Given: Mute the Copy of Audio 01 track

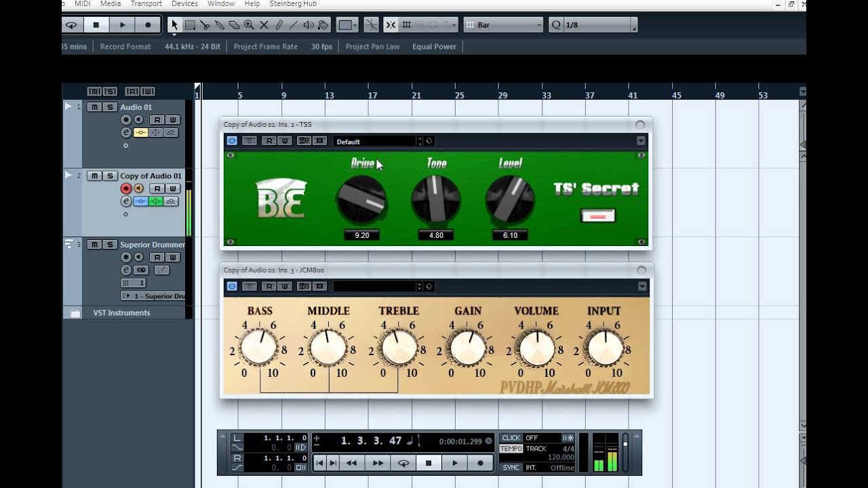Looking at the screenshot, I should click(x=95, y=176).
